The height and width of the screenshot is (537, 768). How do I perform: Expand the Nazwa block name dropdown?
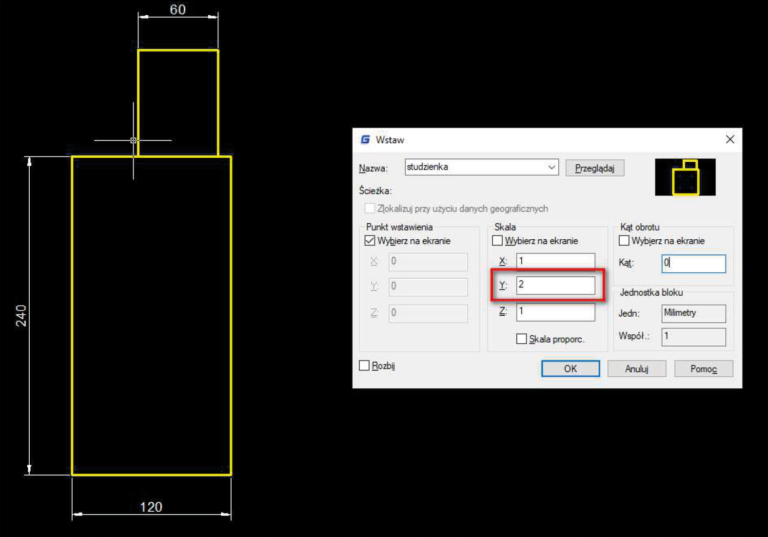point(552,168)
